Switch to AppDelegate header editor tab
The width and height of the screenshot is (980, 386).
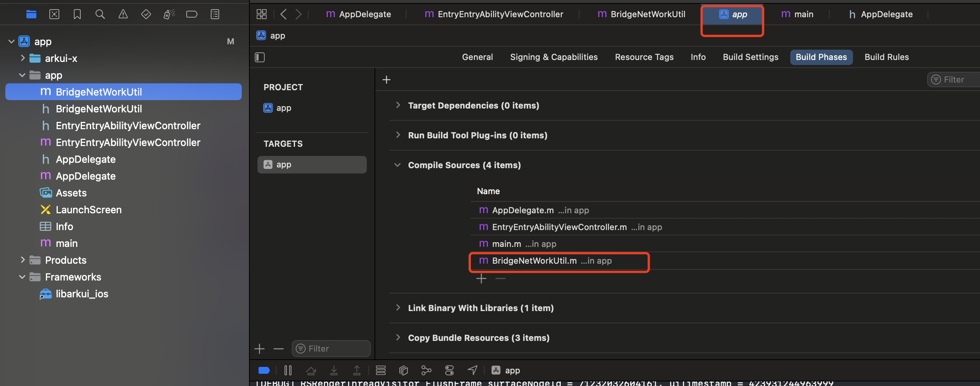881,15
